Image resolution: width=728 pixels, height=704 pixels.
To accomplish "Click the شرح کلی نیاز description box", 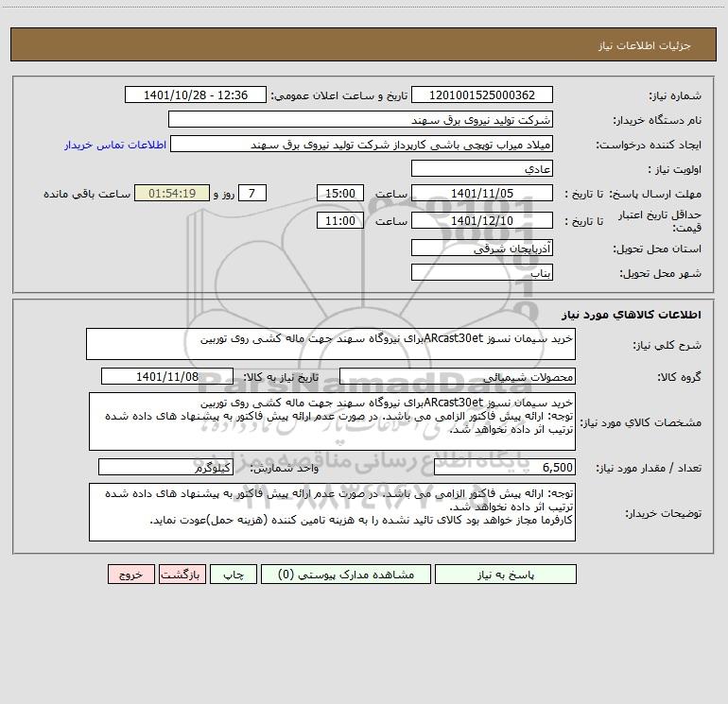I will (x=331, y=344).
